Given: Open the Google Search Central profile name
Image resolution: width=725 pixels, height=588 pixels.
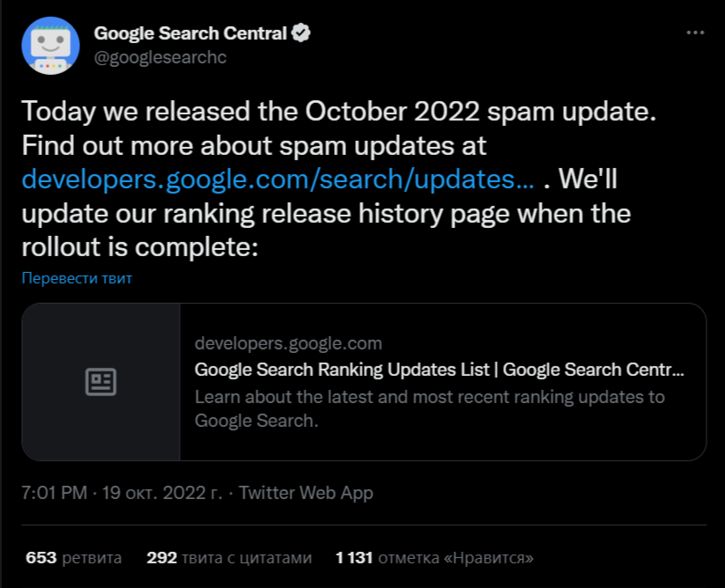Looking at the screenshot, I should point(190,34).
